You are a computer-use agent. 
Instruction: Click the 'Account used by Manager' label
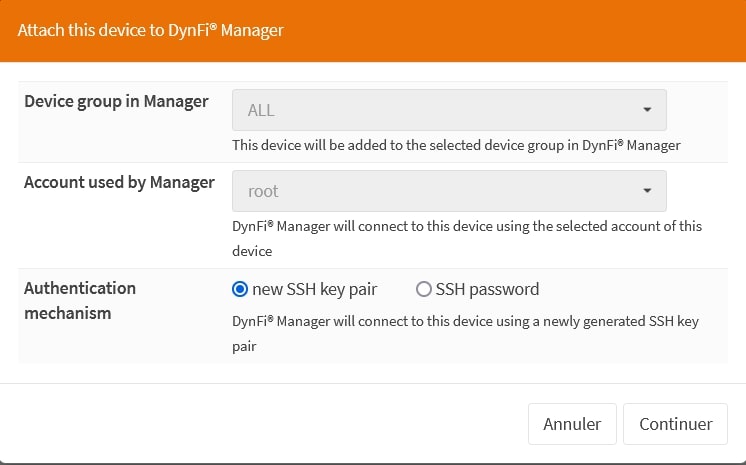pos(119,182)
